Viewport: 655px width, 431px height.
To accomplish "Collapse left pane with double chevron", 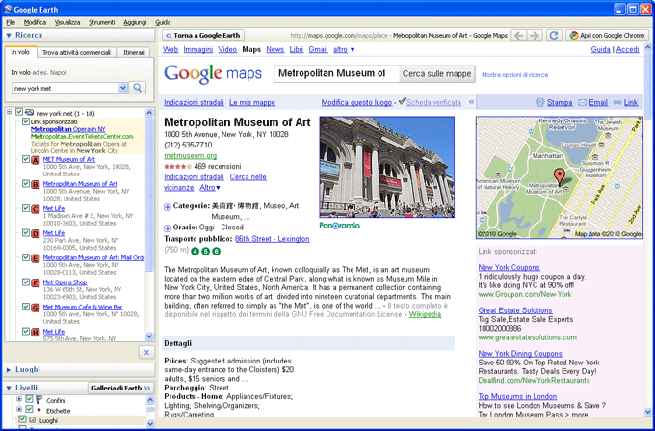I will (x=471, y=102).
